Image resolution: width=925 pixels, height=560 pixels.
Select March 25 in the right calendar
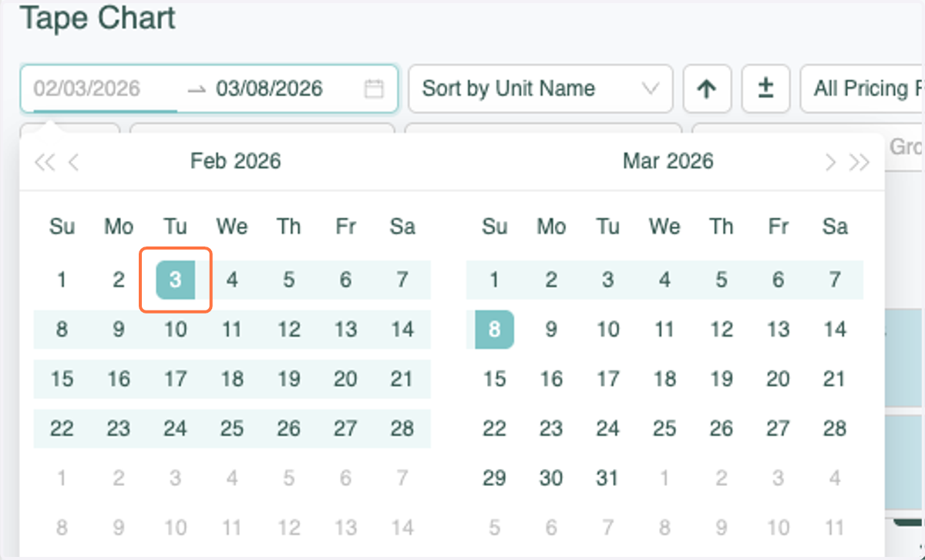(664, 428)
